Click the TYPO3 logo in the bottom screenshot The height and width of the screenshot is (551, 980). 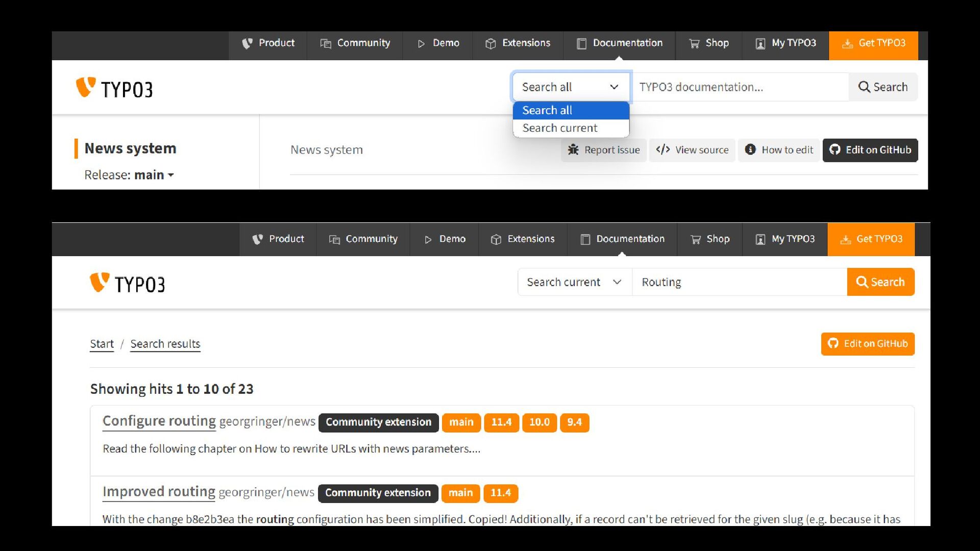click(x=128, y=283)
